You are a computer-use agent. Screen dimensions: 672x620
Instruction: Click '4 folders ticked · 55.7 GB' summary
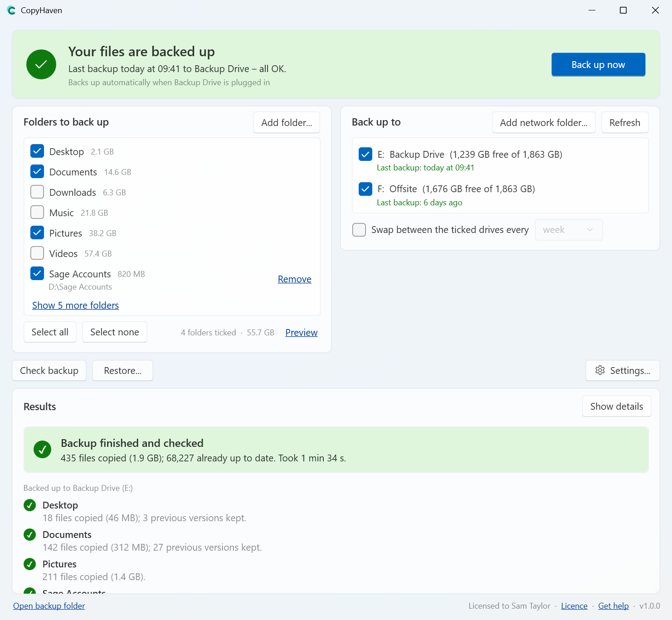tap(228, 333)
